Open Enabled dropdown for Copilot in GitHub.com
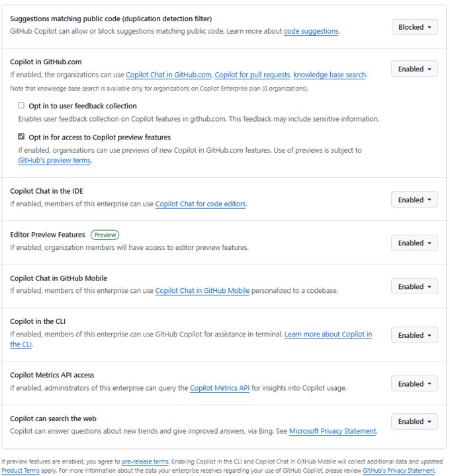This screenshot has width=450, height=476. point(414,69)
